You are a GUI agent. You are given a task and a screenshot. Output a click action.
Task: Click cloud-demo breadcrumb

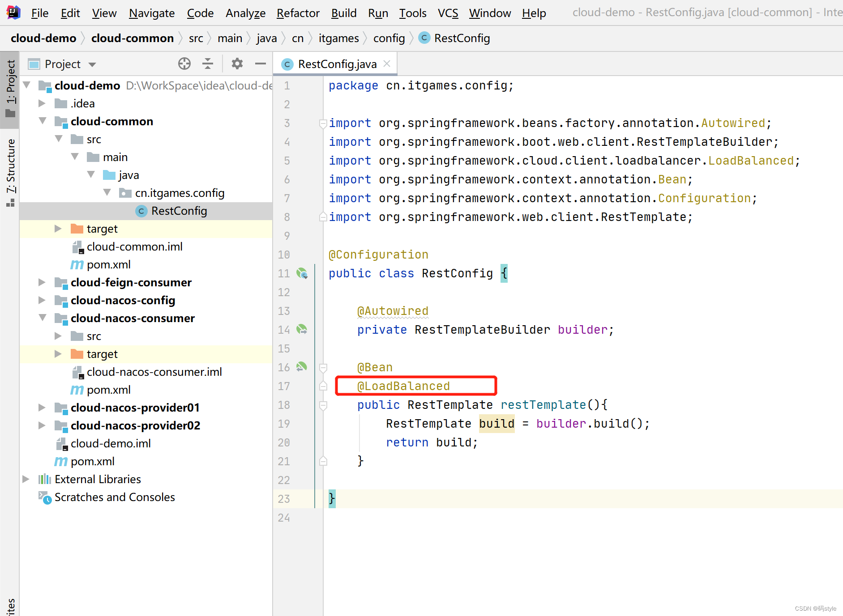pyautogui.click(x=43, y=38)
